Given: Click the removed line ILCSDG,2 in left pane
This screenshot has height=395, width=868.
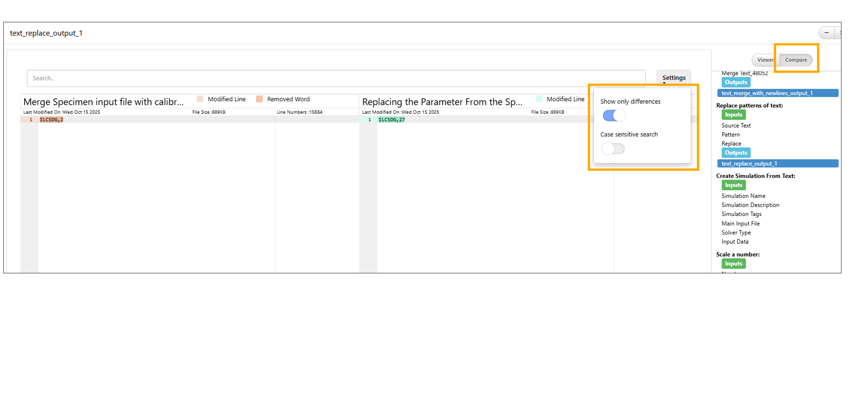Looking at the screenshot, I should (x=51, y=120).
